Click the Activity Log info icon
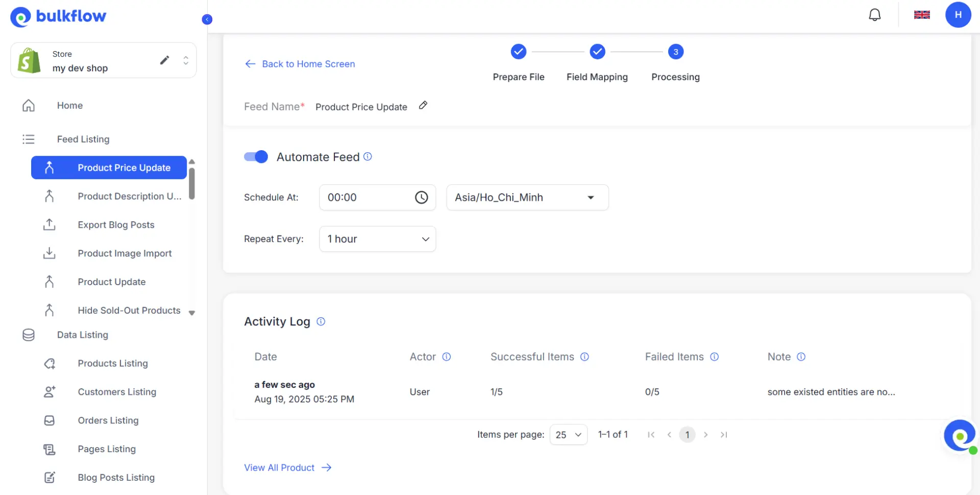The image size is (980, 495). tap(321, 322)
